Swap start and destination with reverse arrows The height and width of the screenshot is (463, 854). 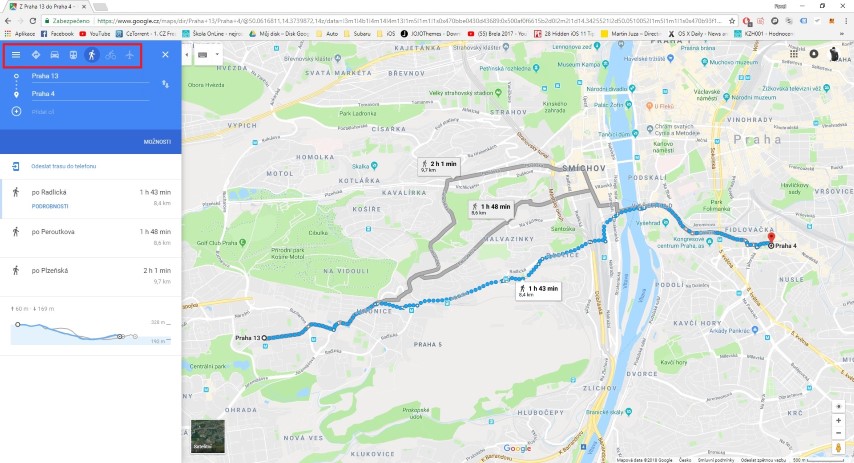(165, 84)
